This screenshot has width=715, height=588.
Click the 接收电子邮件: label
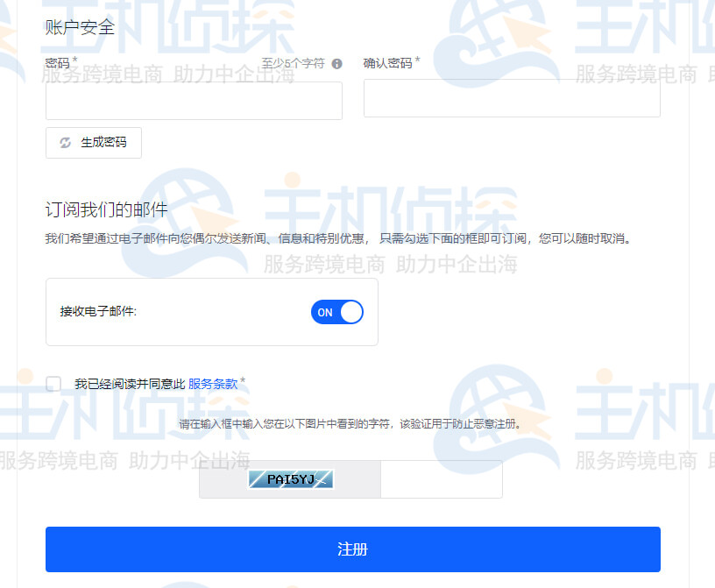(x=98, y=311)
